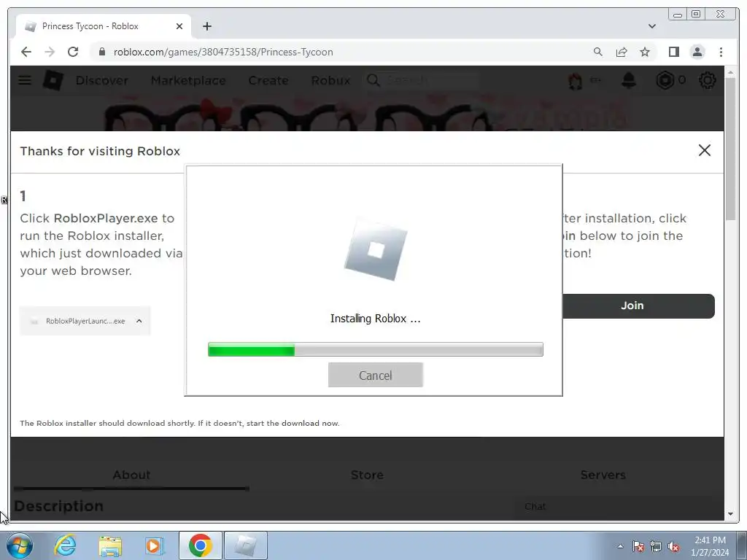This screenshot has width=747, height=560.
Task: Expand the download item caret
Action: pos(139,321)
